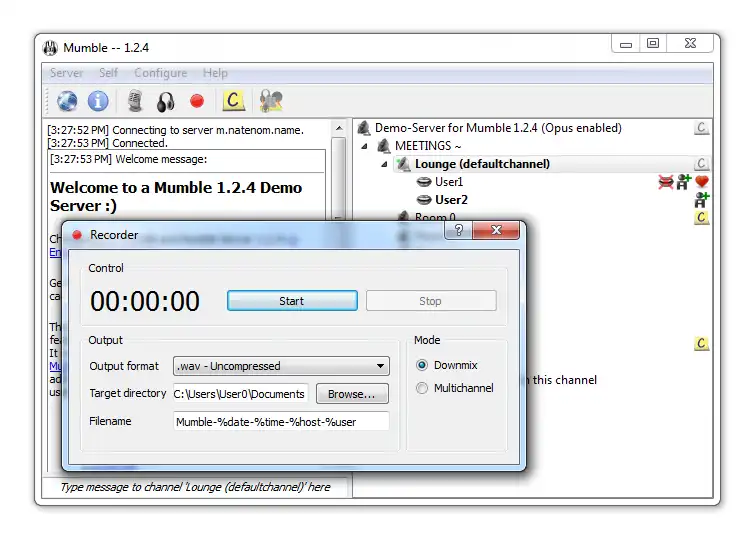Click the Filename input field

pyautogui.click(x=281, y=421)
